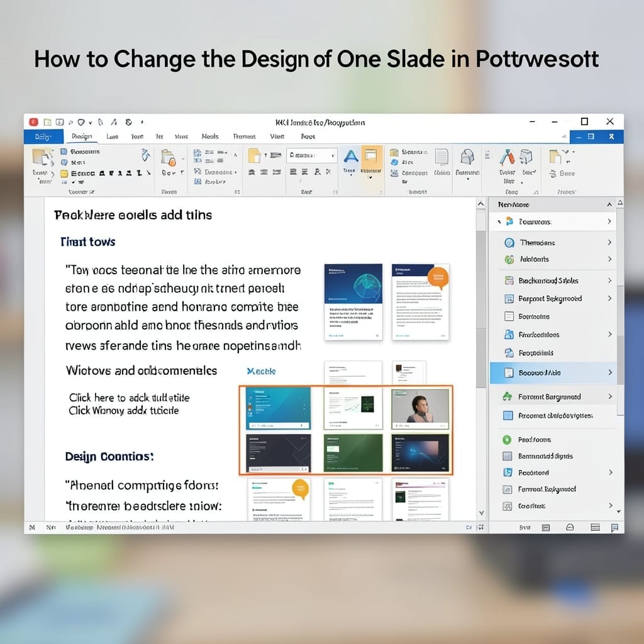Click the lines view icon in status bar
This screenshot has height=644, width=644.
595,528
